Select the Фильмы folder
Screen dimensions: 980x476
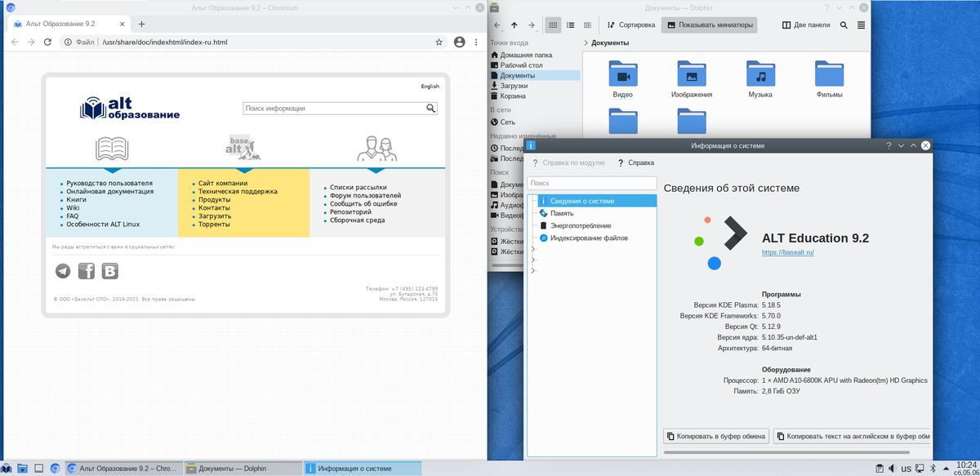[x=829, y=80]
